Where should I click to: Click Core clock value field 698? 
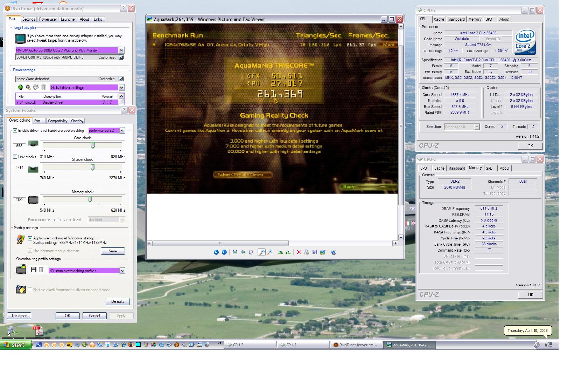coord(19,146)
